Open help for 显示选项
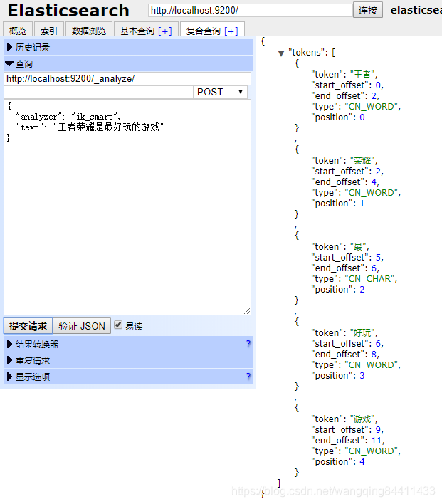This screenshot has width=442, height=504. (248, 377)
